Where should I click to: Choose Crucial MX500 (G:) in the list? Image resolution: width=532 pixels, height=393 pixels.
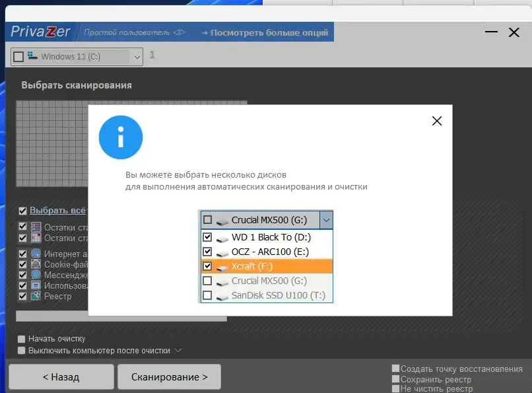tap(267, 281)
